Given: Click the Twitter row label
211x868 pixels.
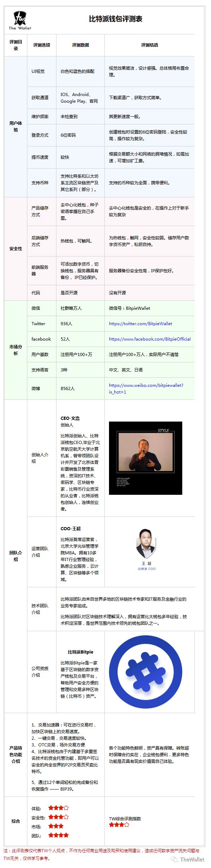Looking at the screenshot, I should click(38, 323).
